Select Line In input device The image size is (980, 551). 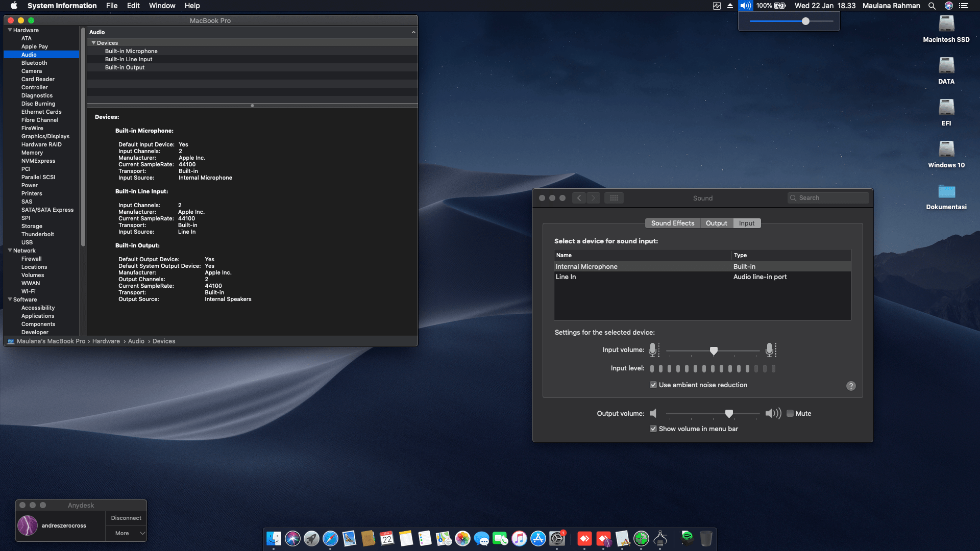(566, 277)
